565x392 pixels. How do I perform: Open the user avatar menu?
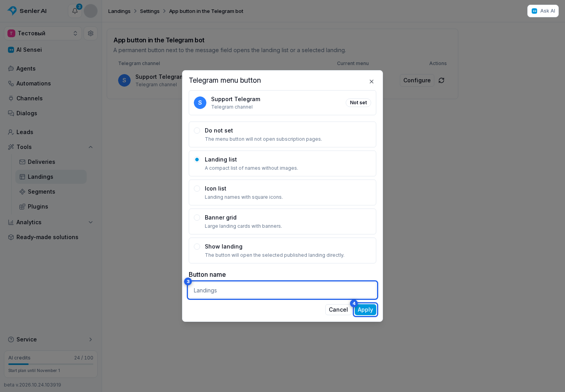click(x=91, y=11)
